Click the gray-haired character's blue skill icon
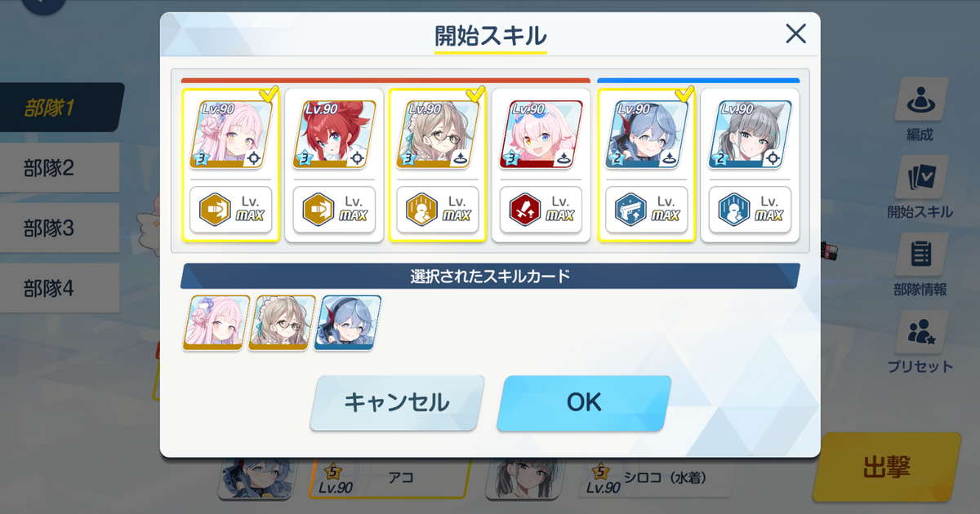 733,210
